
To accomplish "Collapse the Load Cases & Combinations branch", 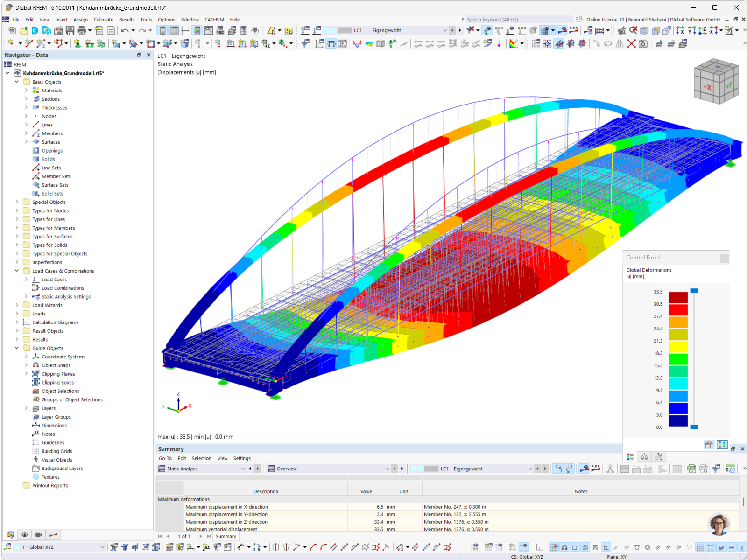I will click(x=16, y=271).
